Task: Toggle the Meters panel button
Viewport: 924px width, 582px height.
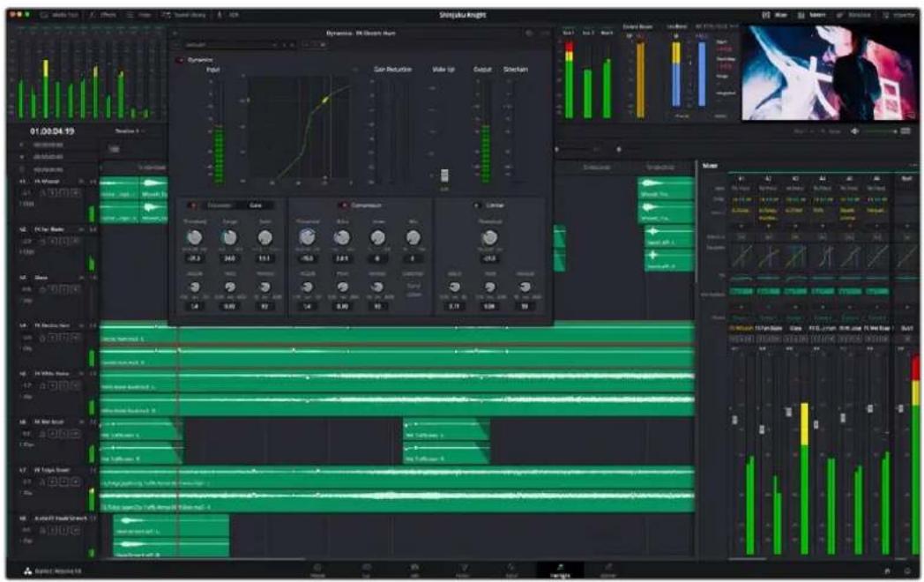Action: (x=811, y=15)
